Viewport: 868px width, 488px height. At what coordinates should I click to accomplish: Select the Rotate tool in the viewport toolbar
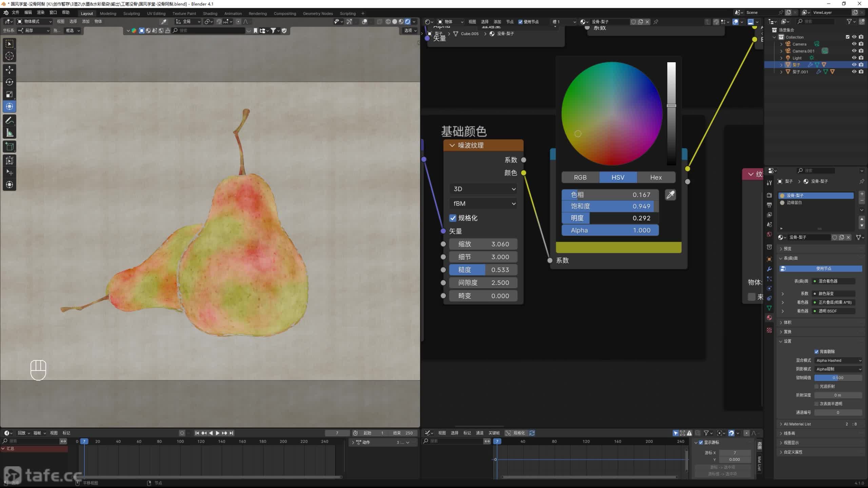[x=9, y=82]
